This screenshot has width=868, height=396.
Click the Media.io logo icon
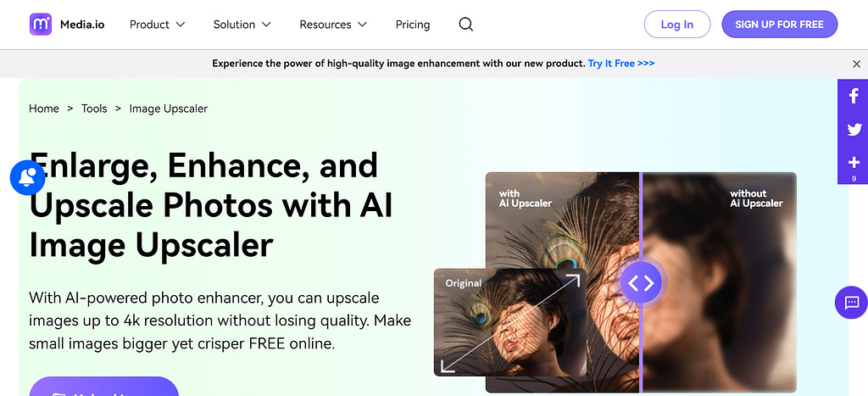pyautogui.click(x=41, y=25)
